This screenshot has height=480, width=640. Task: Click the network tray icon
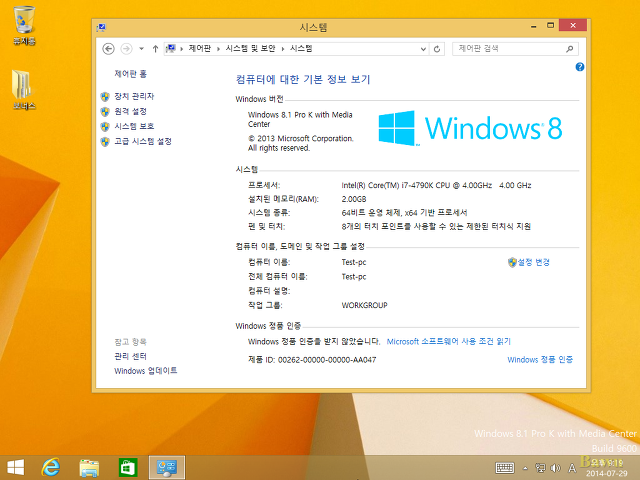pos(540,468)
